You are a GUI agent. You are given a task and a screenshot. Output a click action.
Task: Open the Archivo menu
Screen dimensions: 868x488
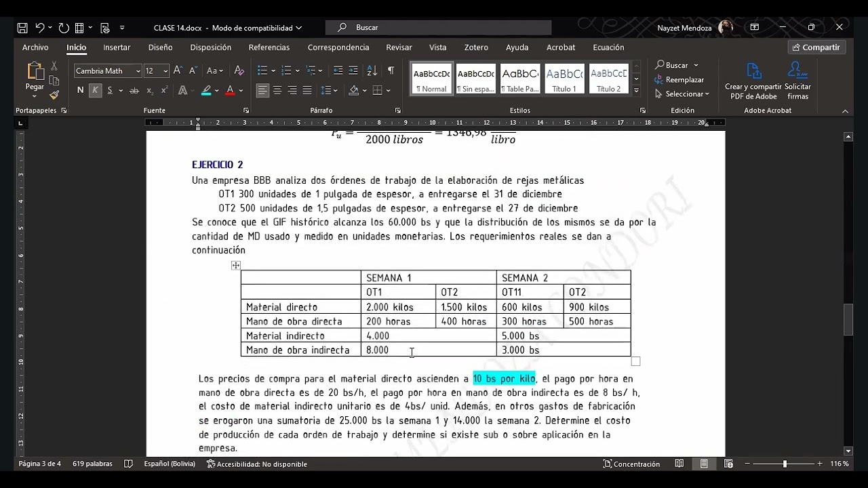tap(35, 47)
